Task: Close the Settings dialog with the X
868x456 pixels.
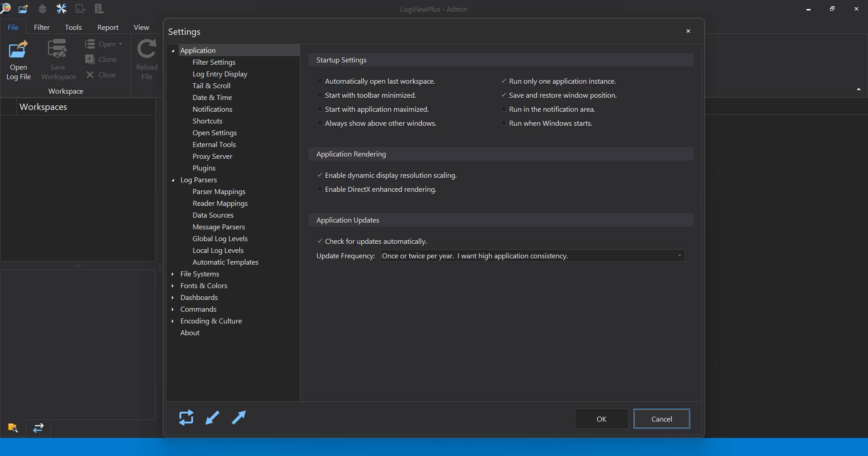Action: [x=688, y=31]
